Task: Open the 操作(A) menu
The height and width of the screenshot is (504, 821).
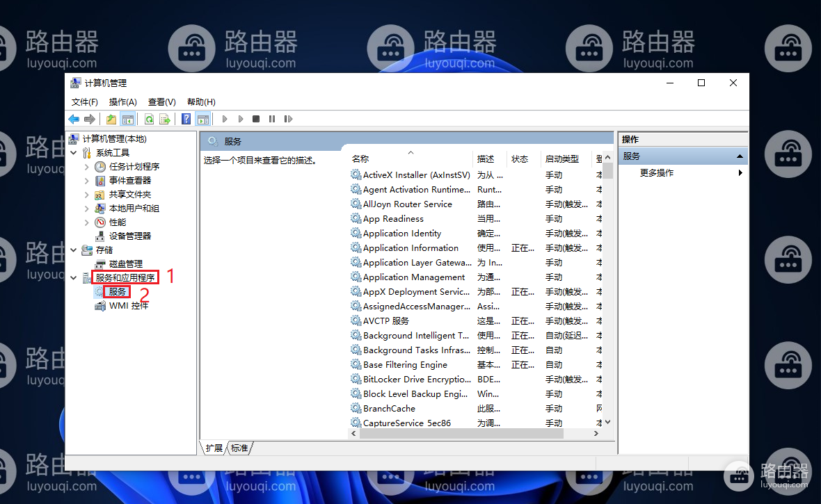Action: tap(123, 102)
